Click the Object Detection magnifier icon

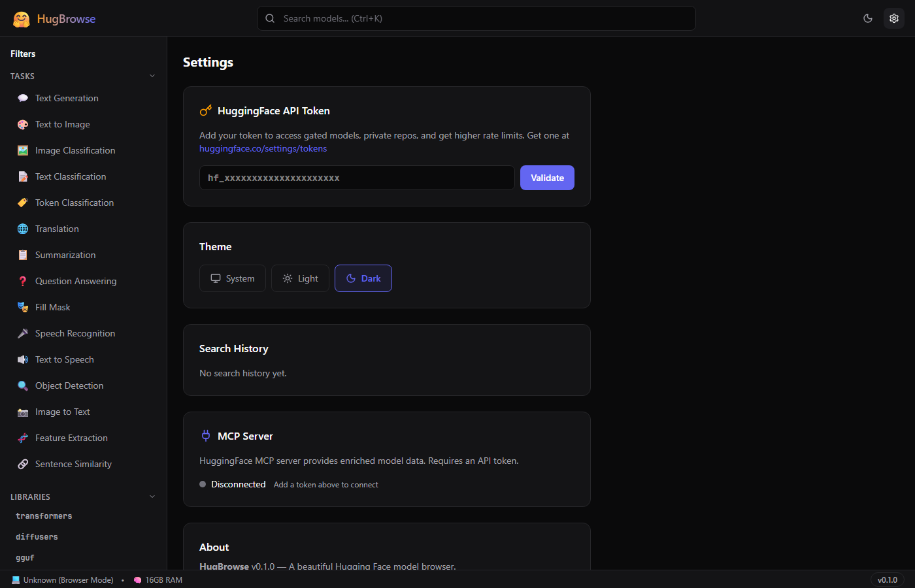click(x=23, y=385)
